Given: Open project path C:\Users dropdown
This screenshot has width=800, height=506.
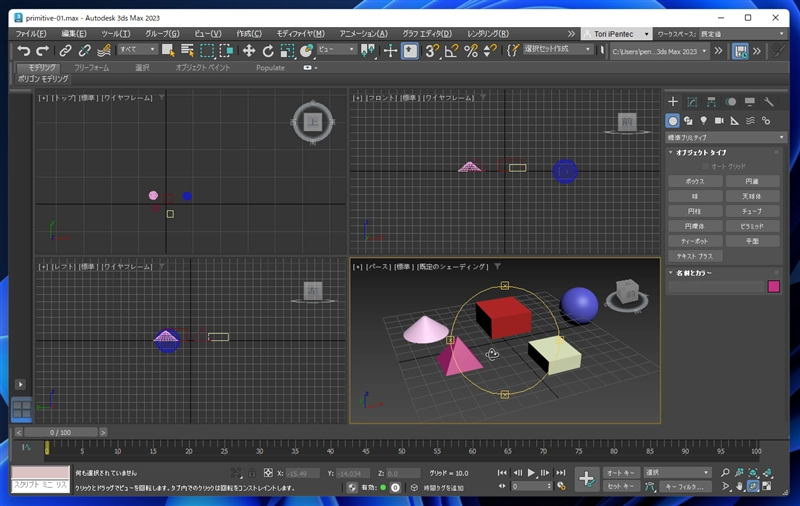Looking at the screenshot, I should (x=659, y=51).
